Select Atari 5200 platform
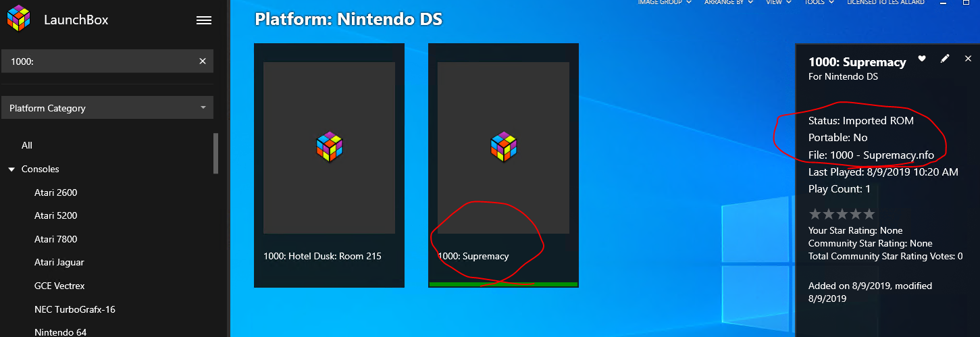The height and width of the screenshot is (337, 980). pos(56,215)
